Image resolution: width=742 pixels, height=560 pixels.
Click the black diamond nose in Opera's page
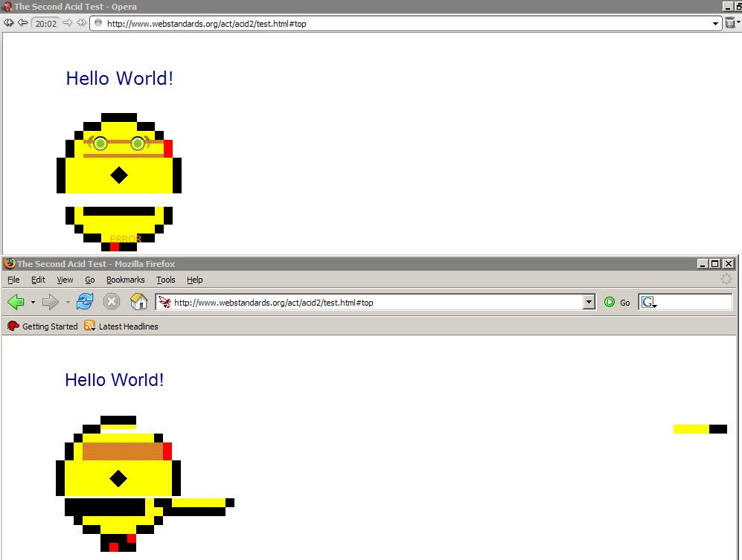click(119, 176)
